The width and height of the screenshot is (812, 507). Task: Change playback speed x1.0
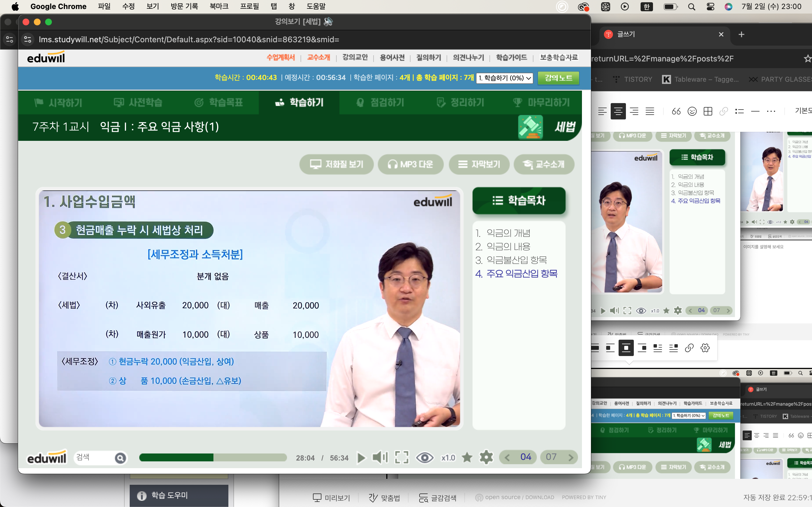click(448, 458)
